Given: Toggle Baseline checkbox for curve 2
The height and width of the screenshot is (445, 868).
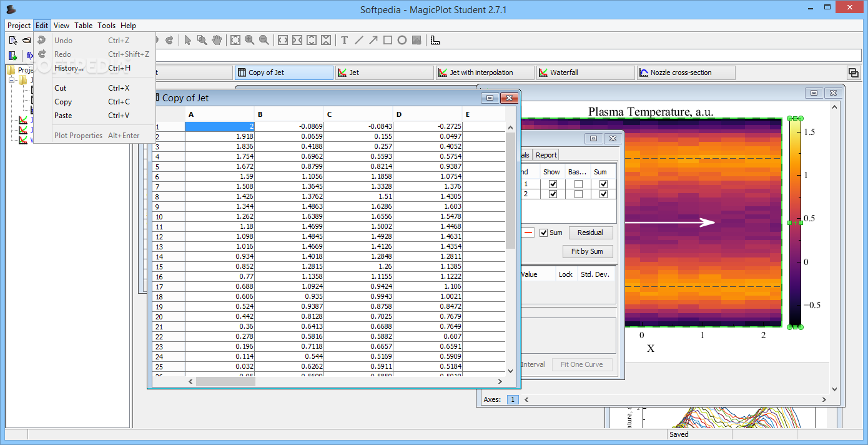Looking at the screenshot, I should point(578,194).
